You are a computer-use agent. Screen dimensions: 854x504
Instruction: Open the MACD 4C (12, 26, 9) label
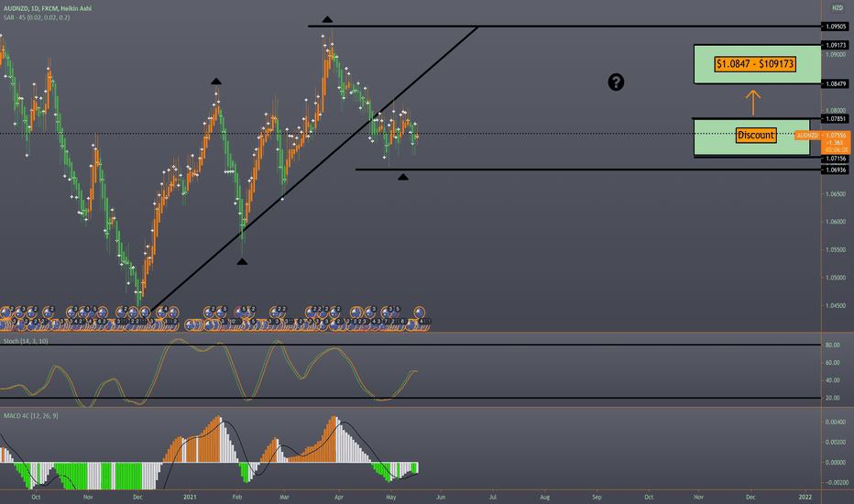coord(31,416)
